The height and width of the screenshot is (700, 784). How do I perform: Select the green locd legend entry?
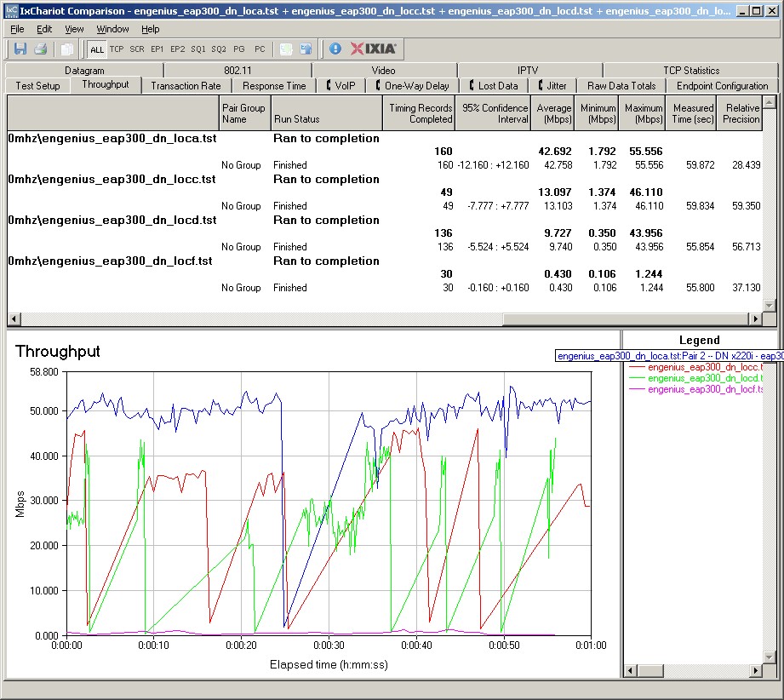point(696,378)
